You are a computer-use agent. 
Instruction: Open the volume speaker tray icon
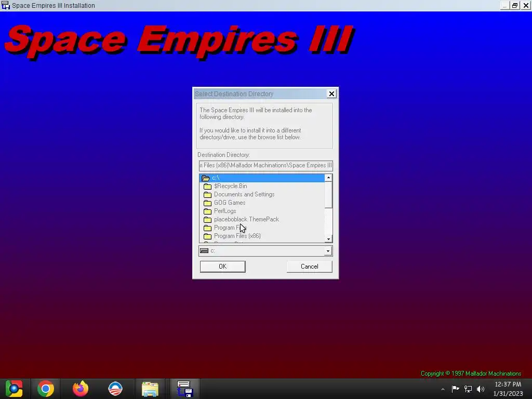[x=481, y=389]
